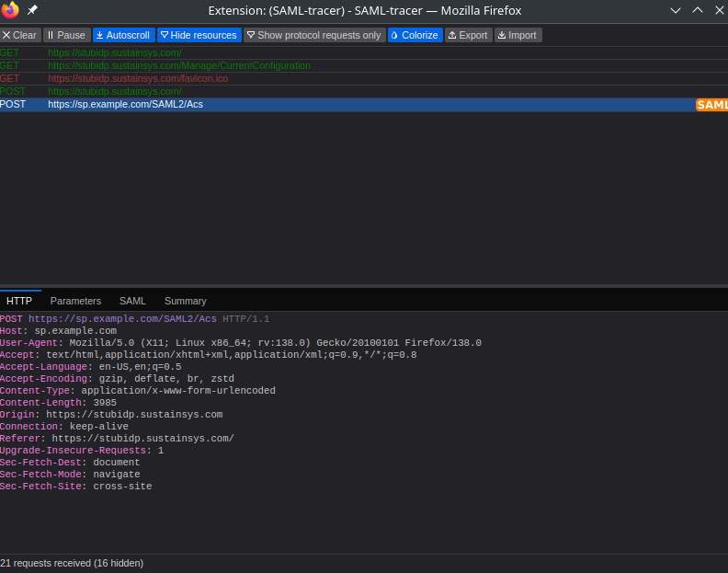Screen dimensions: 728x573
Task: Open the Summary tab
Action: pyautogui.click(x=186, y=301)
